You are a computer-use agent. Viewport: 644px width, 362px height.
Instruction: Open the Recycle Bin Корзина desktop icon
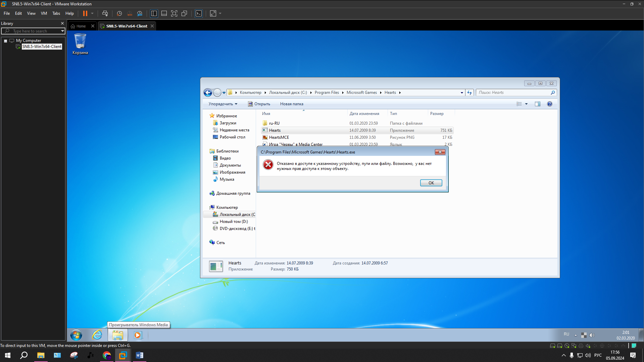pos(80,44)
